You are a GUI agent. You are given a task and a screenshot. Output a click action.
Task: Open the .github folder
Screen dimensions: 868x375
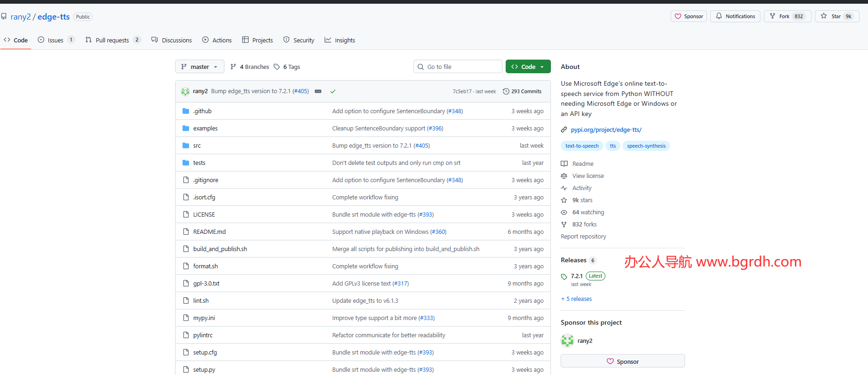coord(202,111)
